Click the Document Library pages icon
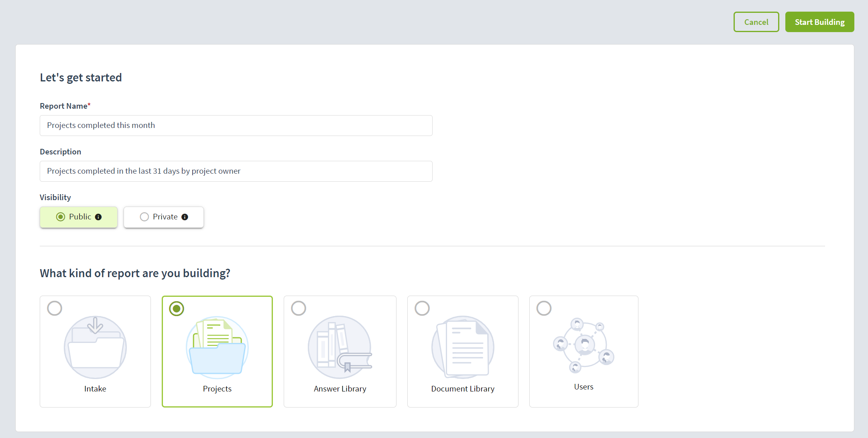Screen dimensions: 868x438 click(463, 347)
